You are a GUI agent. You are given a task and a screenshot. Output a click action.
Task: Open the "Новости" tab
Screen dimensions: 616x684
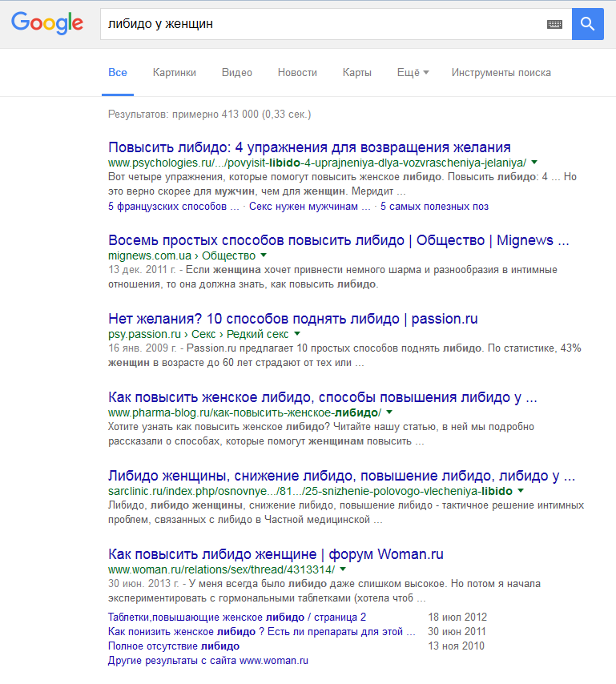(297, 72)
